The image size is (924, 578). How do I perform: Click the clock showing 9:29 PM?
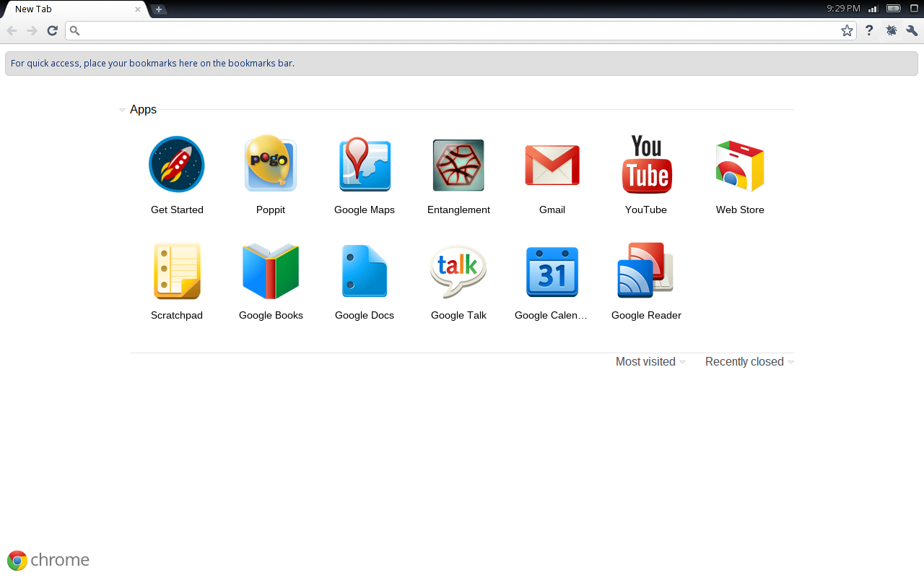843,9
